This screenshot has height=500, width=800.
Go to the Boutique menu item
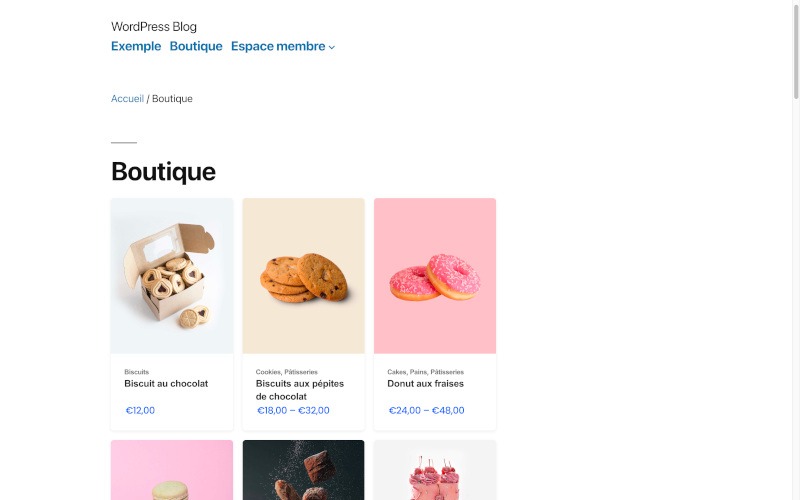(196, 46)
